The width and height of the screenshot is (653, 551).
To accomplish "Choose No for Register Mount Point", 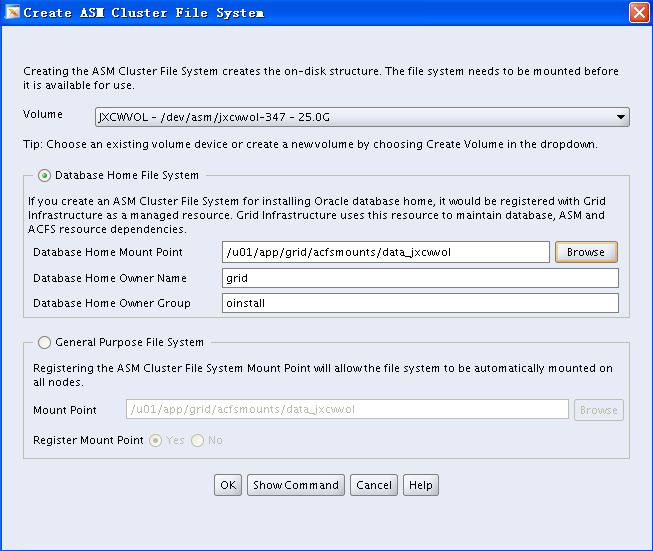I will (x=197, y=440).
